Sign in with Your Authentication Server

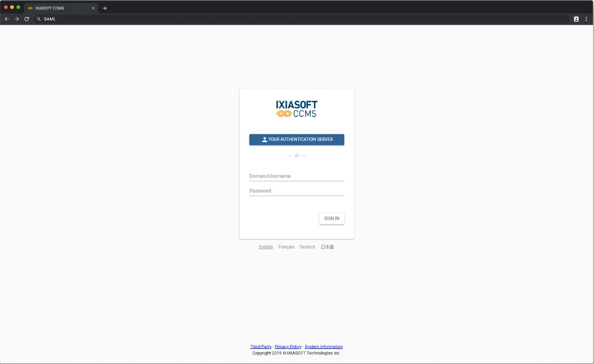297,139
